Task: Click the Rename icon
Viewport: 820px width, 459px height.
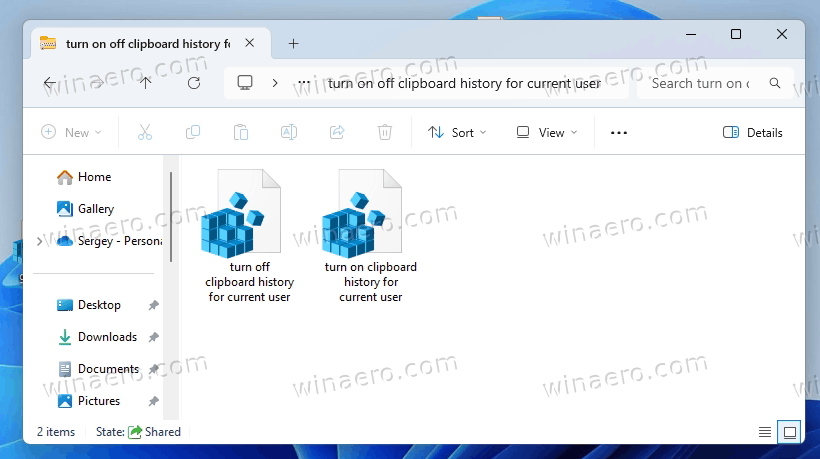Action: [x=289, y=132]
